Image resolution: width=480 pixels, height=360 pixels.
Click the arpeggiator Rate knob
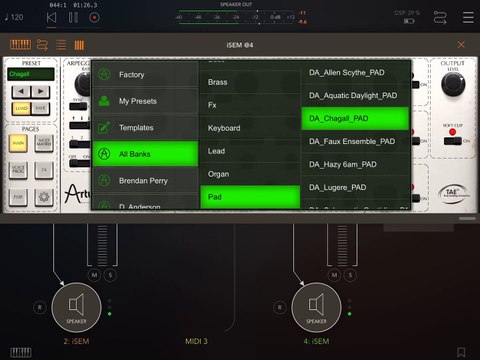point(83,84)
